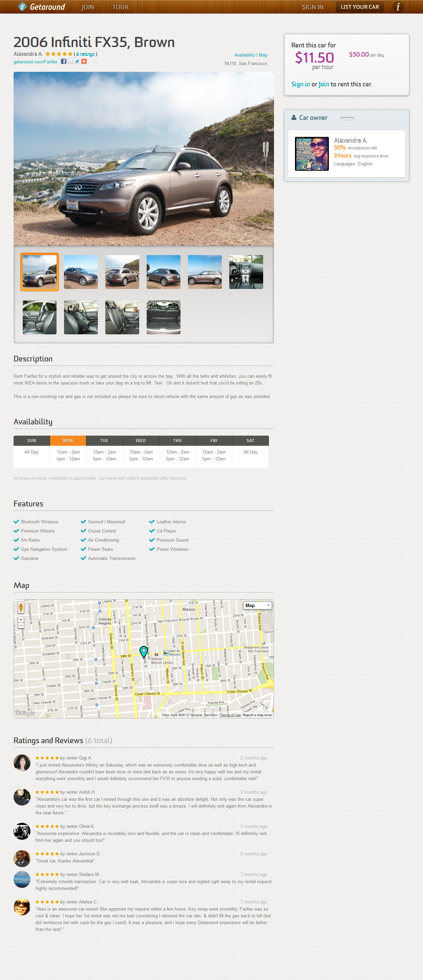Screen dimensions: 423x980
Task: Select the third thumbnail showing rear view
Action: pyautogui.click(x=122, y=272)
